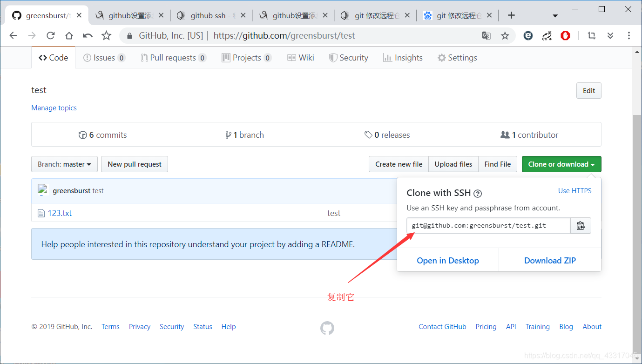Open the Terms footer link
This screenshot has width=642, height=364.
tap(110, 327)
